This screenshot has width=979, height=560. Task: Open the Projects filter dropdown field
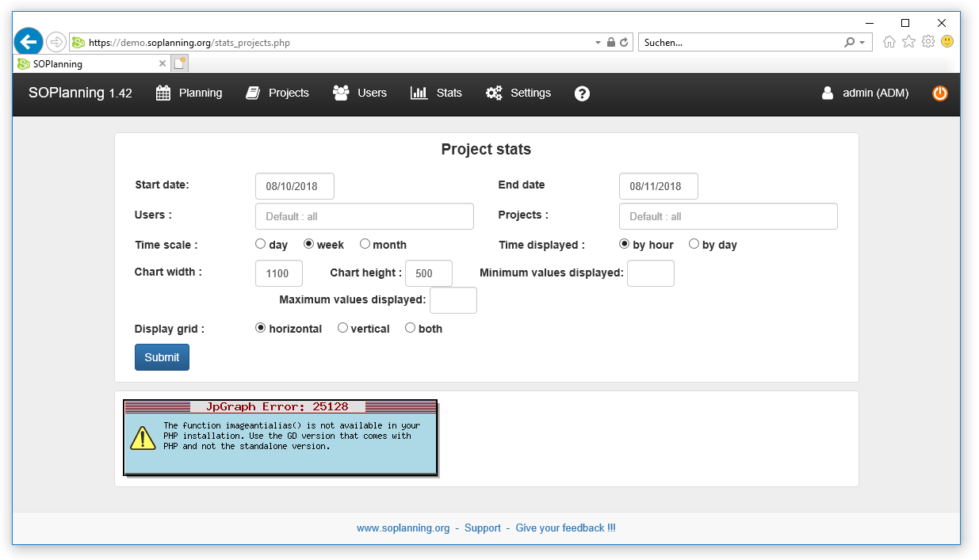pos(728,216)
